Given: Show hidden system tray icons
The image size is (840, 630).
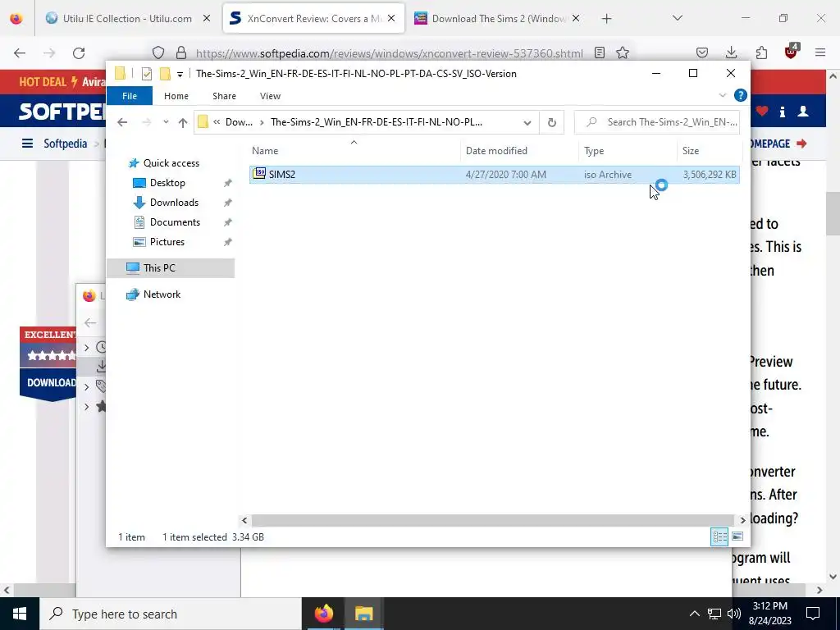Looking at the screenshot, I should tap(694, 614).
